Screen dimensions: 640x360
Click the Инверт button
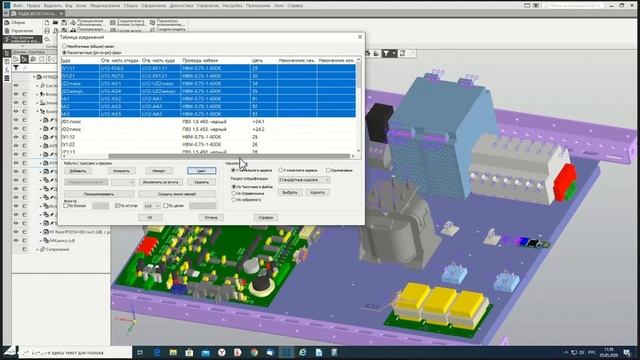click(x=159, y=171)
